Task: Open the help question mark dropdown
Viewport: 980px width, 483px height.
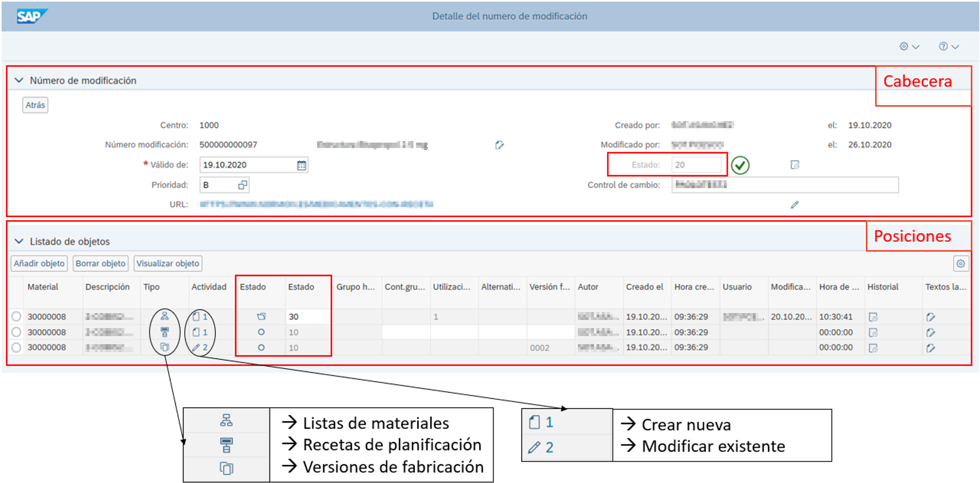Action: [948, 47]
